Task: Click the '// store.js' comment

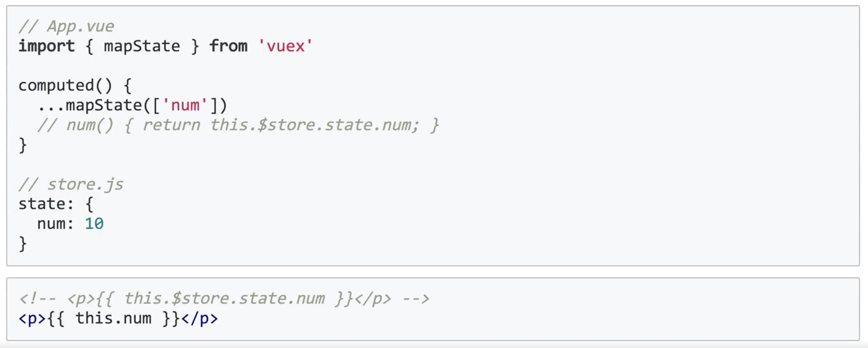Action: (71, 184)
